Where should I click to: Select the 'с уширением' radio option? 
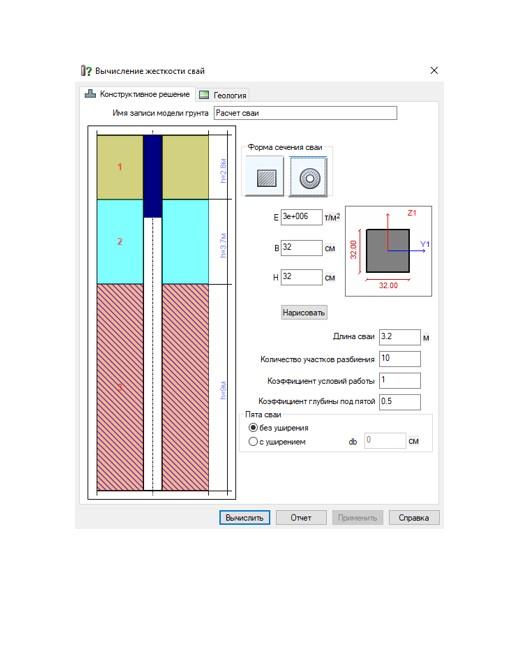click(253, 442)
